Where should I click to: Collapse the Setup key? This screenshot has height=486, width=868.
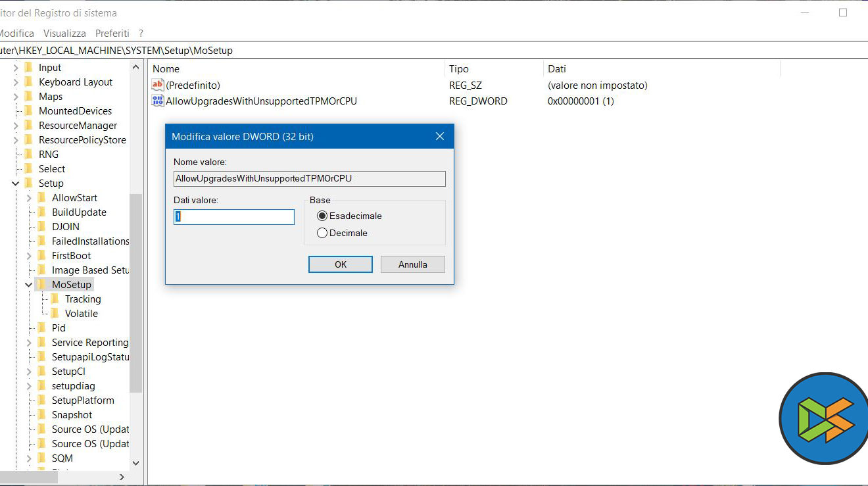coord(16,183)
